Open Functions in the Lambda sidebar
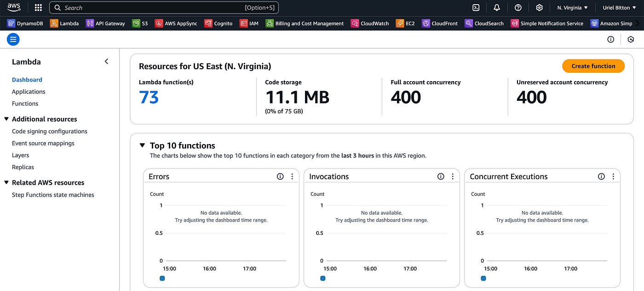This screenshot has width=644, height=291. pyautogui.click(x=25, y=104)
